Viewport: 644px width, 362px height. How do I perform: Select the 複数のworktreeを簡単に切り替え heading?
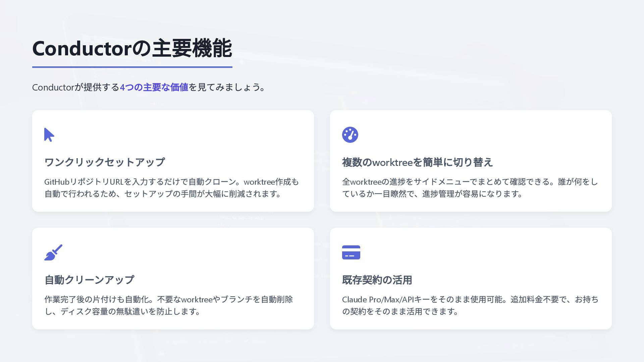(x=417, y=162)
